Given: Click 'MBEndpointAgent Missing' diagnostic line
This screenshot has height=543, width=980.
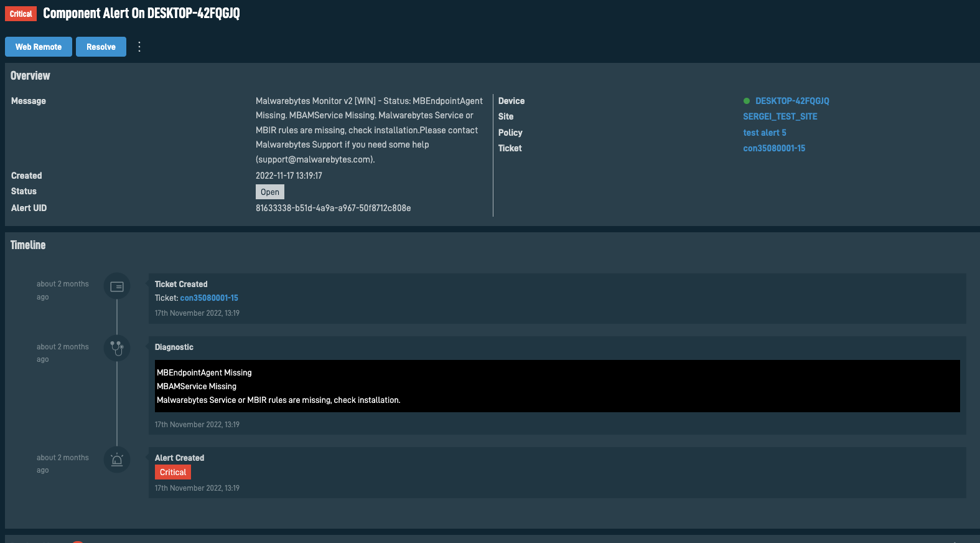Looking at the screenshot, I should coord(204,372).
